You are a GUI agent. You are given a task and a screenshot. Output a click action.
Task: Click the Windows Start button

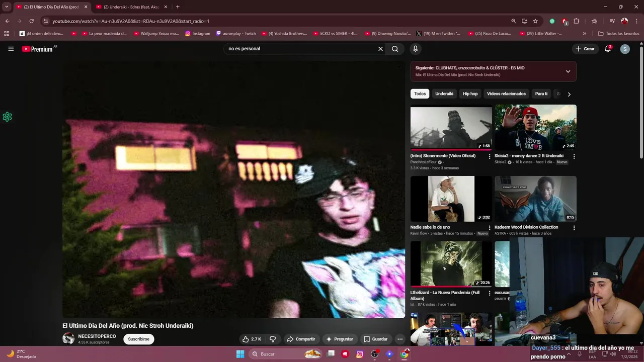click(x=240, y=354)
